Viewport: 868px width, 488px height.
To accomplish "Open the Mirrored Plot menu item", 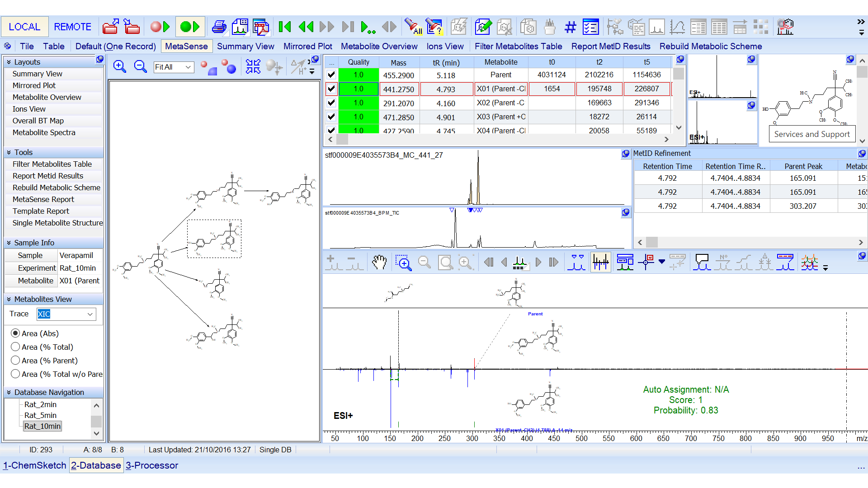I will 307,46.
